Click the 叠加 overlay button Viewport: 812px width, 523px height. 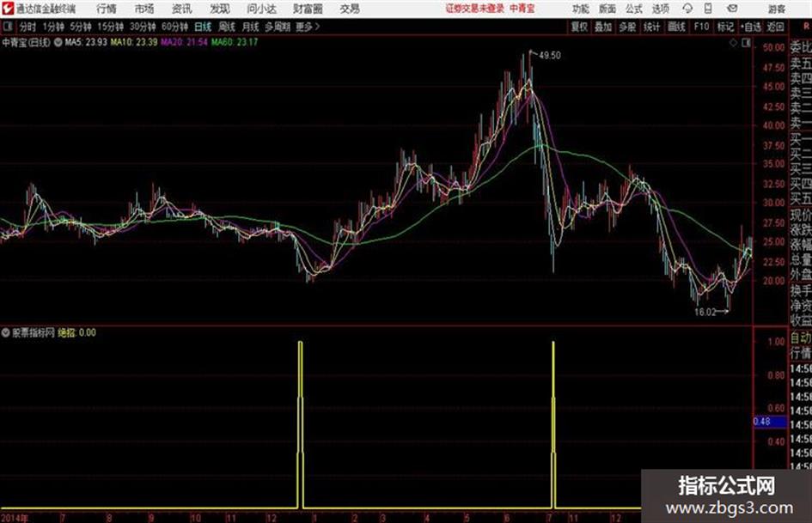(x=603, y=27)
